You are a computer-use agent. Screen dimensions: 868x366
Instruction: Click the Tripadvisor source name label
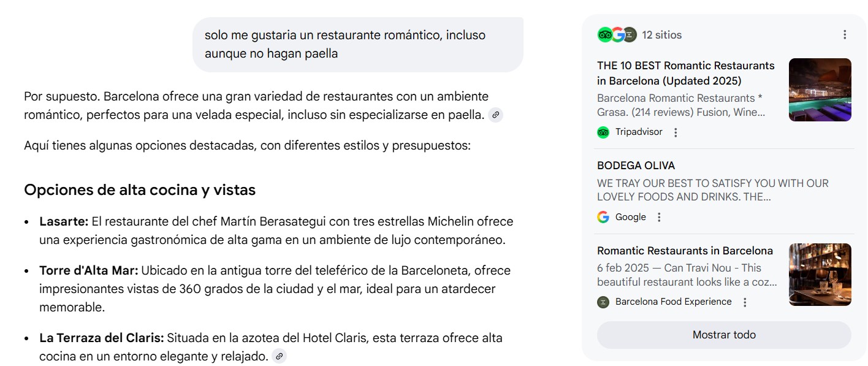(639, 132)
